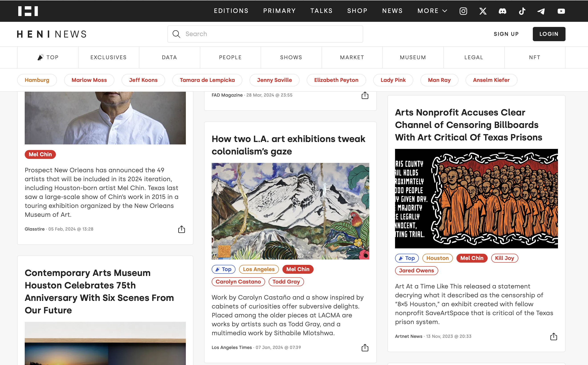
Task: Click Mel Chin tag on billboards article
Action: [x=472, y=258]
